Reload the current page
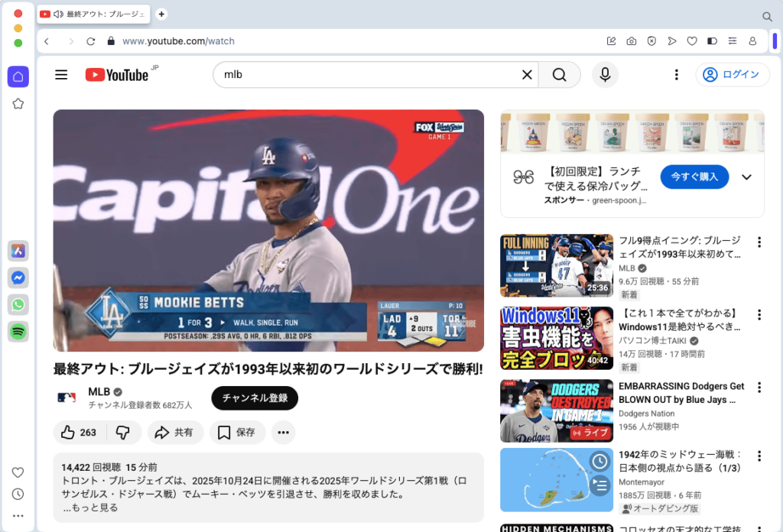Image resolution: width=783 pixels, height=532 pixels. 90,41
